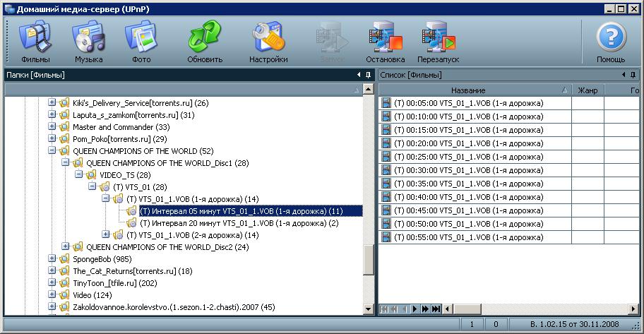Viewport: 644px width, 334px height.
Task: Click auto-hide arrow of Папки [Фильмы] panel
Action: pos(359,75)
